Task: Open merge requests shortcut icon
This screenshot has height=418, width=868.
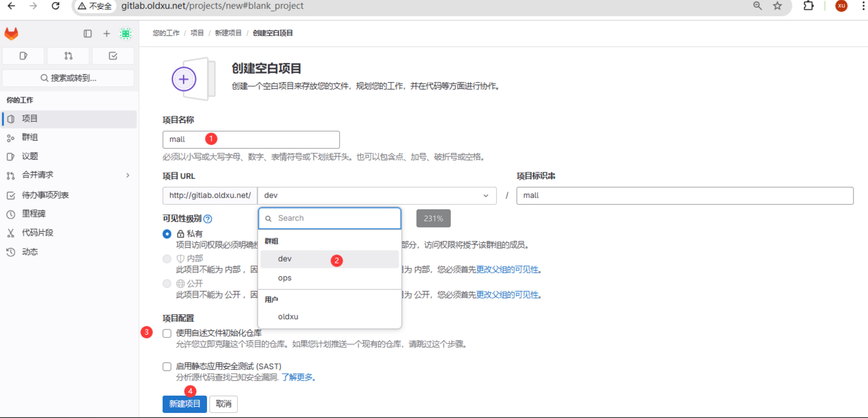Action: pyautogui.click(x=68, y=56)
